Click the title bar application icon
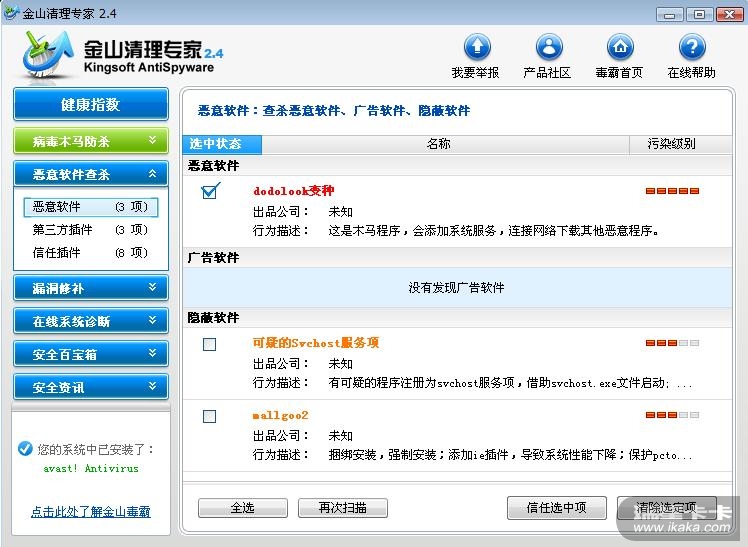 pyautogui.click(x=11, y=12)
